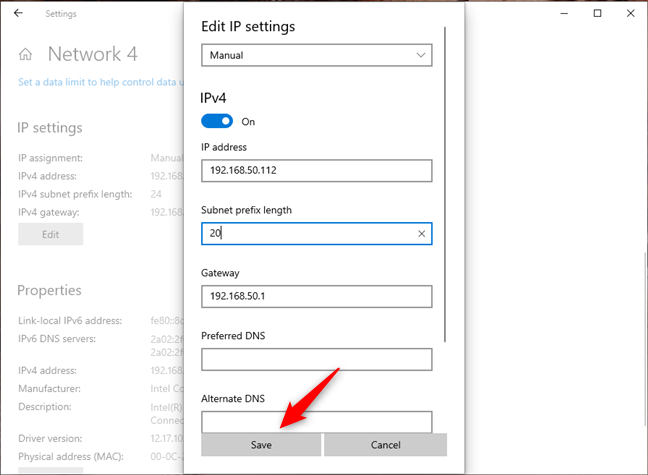The image size is (648, 475).
Task: Maximize the Settings window
Action: pos(597,14)
